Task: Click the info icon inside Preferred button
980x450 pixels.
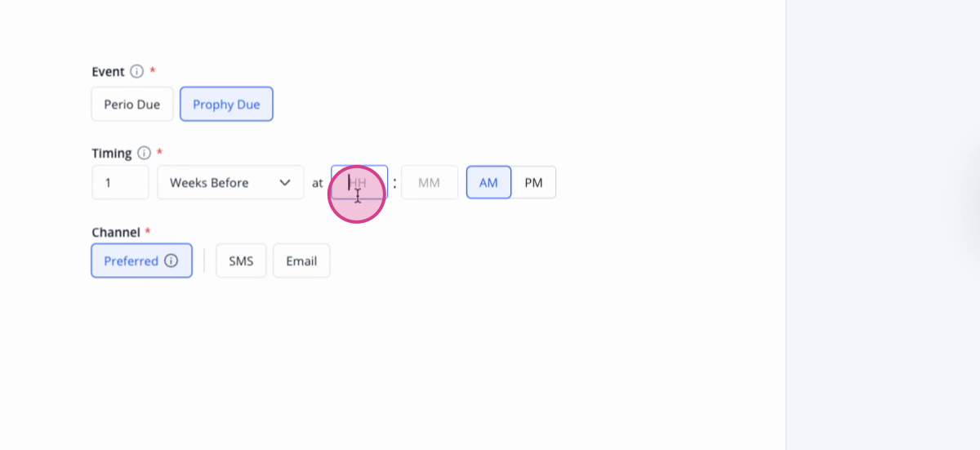Action: coord(171,261)
